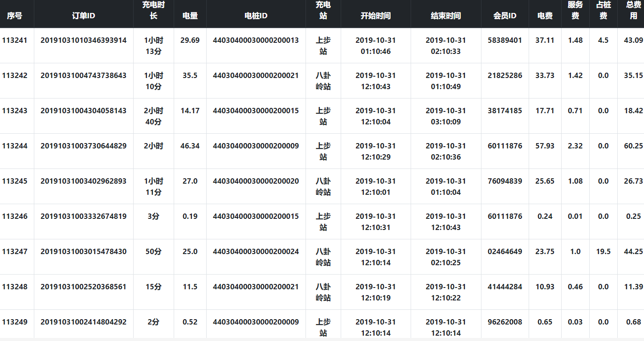Click the 订单ID column header
Image resolution: width=644 pixels, height=341 pixels.
83,16
